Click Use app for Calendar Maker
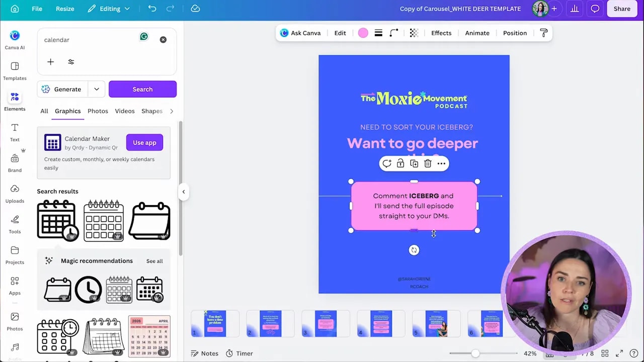 [x=144, y=143]
